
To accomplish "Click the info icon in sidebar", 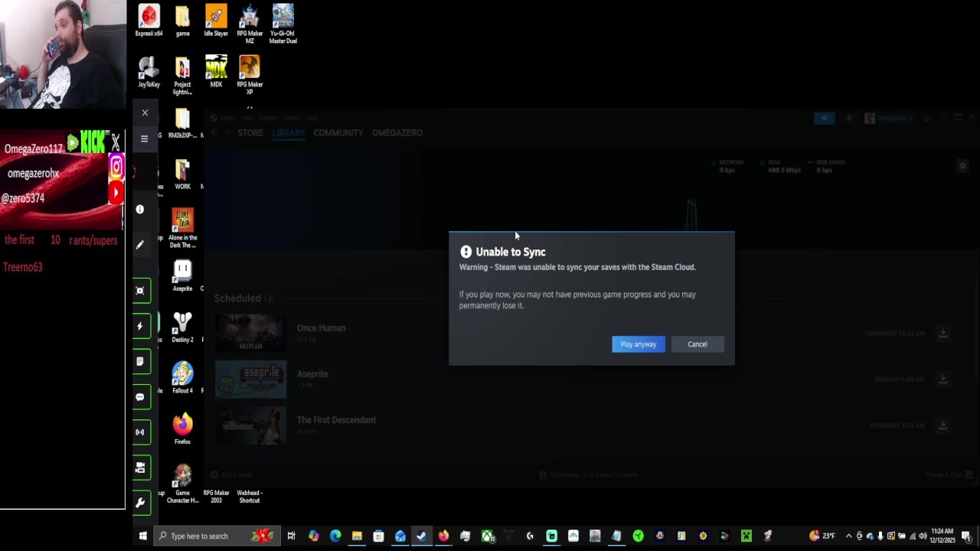I will tap(140, 209).
